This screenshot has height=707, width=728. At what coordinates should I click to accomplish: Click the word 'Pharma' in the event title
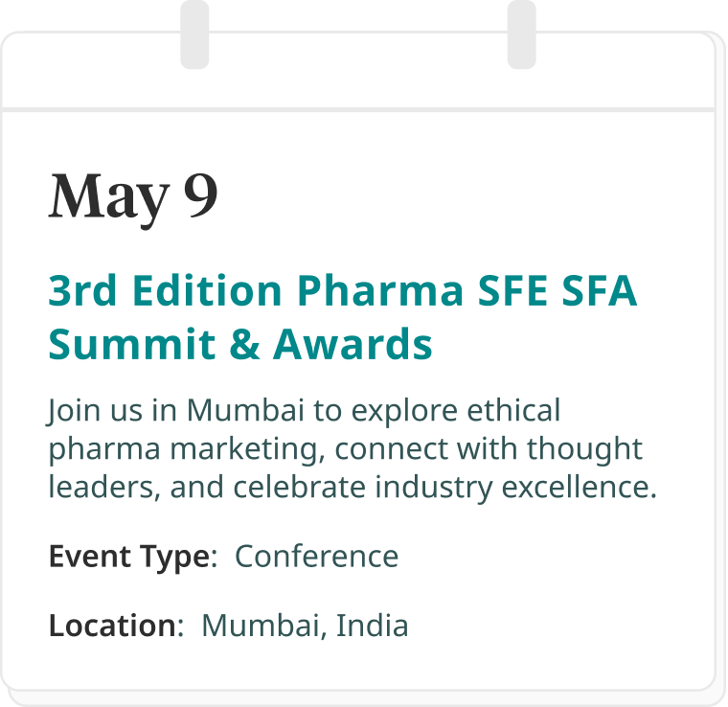coord(380,290)
